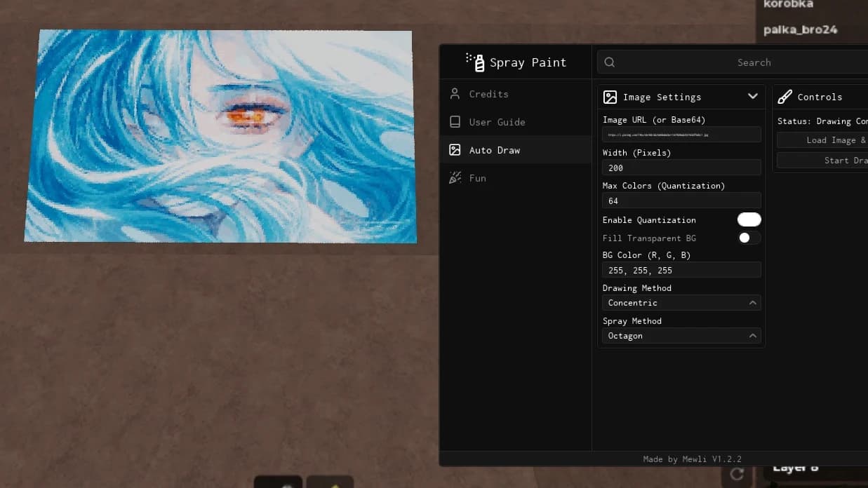Click the 'Status: Drawing' text in Controls
This screenshot has height=488, width=868.
822,121
